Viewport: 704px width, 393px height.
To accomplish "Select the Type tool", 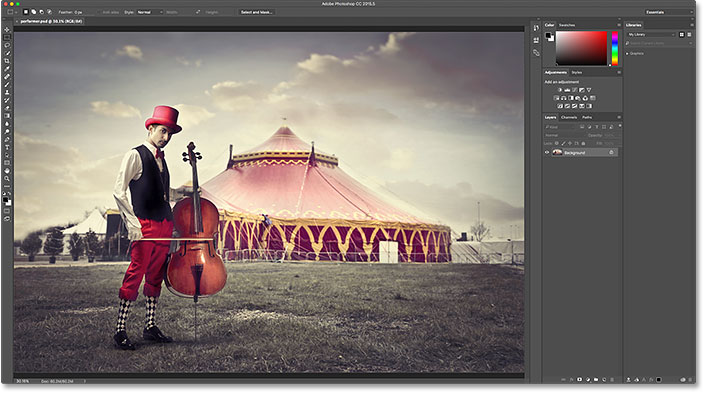I will 7,147.
